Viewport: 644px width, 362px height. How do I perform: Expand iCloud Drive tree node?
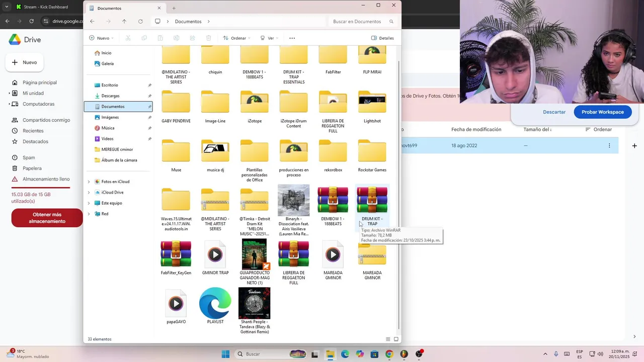point(89,193)
